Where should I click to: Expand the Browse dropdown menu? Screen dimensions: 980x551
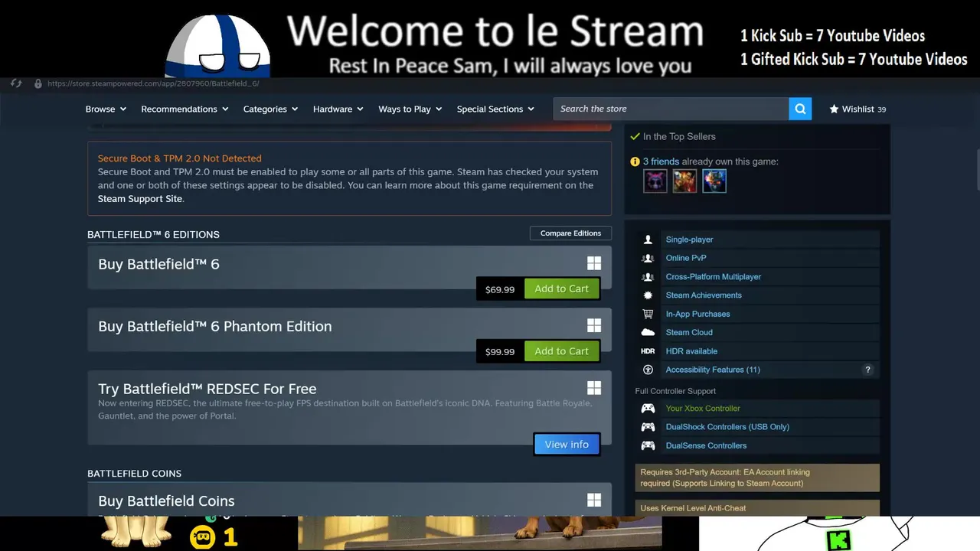[106, 109]
